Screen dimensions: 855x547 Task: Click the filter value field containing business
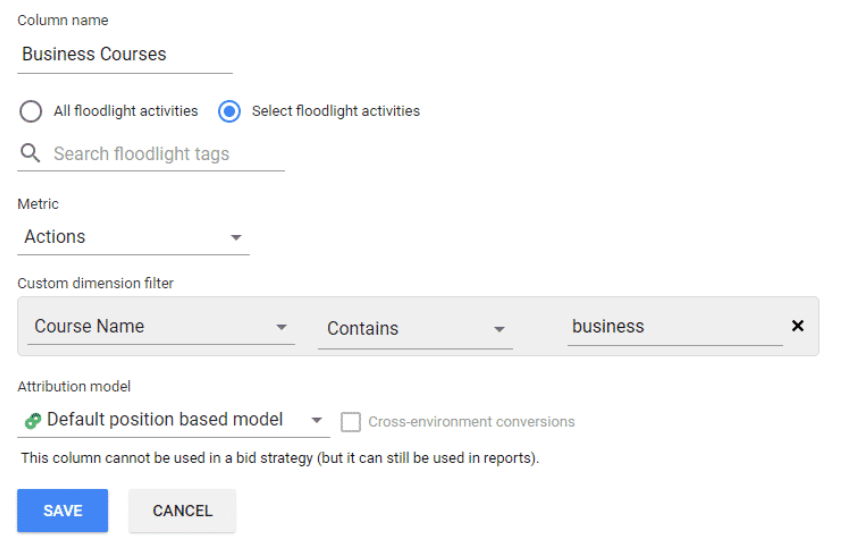(670, 327)
